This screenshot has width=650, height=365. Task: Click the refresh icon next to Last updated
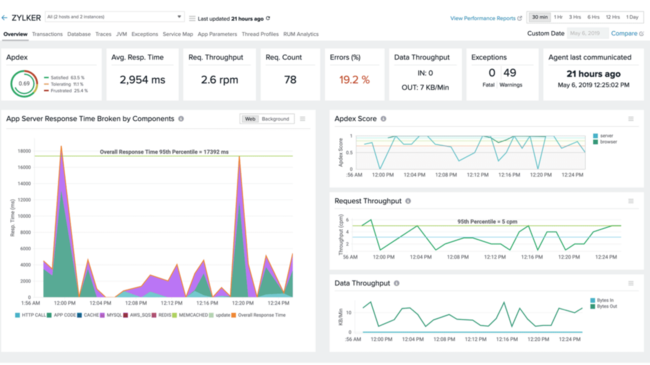tap(268, 18)
